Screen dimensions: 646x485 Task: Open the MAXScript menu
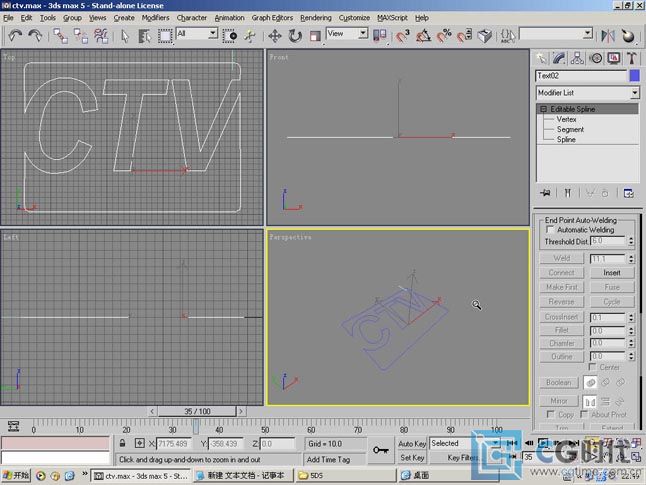pos(392,18)
